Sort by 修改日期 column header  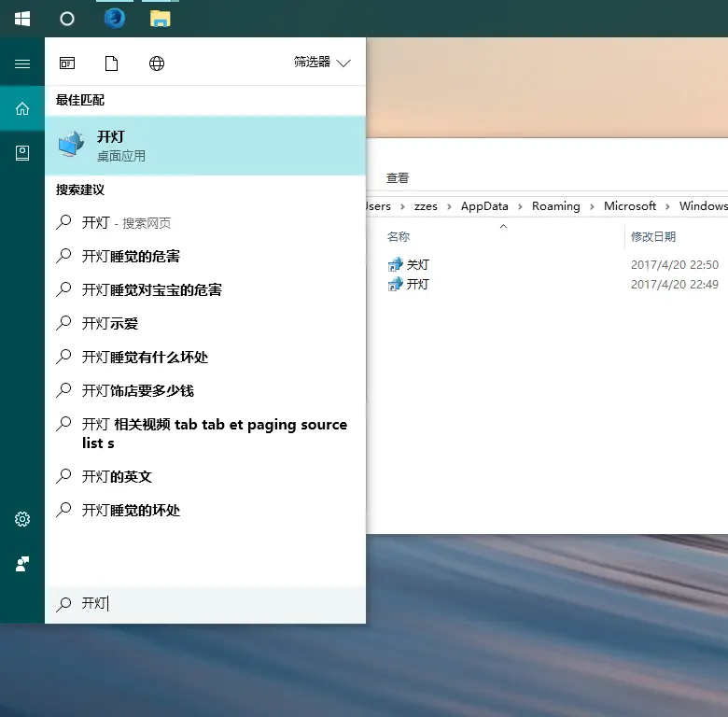coord(652,237)
